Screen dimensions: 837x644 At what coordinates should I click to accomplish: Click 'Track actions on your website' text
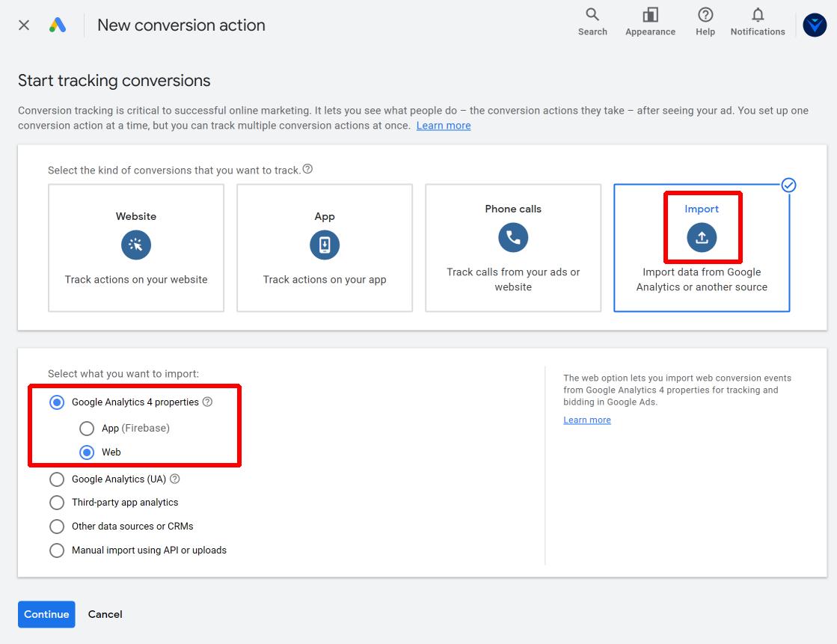[x=136, y=279]
